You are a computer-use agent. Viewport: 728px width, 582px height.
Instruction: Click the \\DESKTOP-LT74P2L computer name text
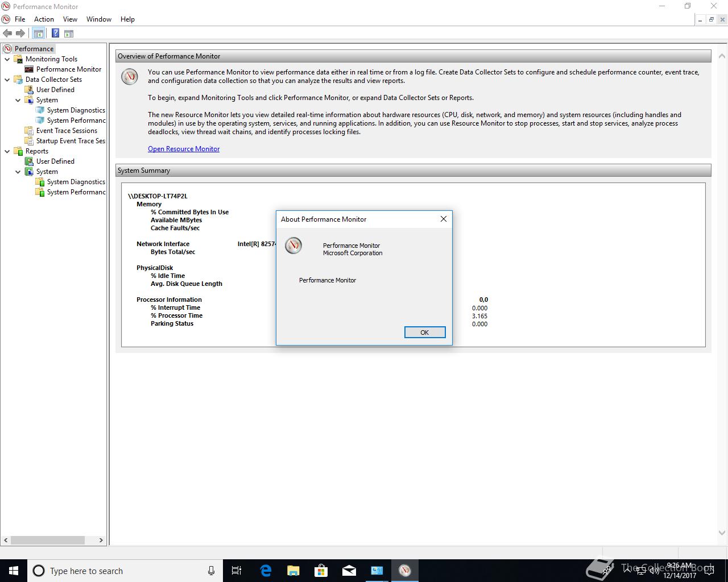(x=158, y=196)
